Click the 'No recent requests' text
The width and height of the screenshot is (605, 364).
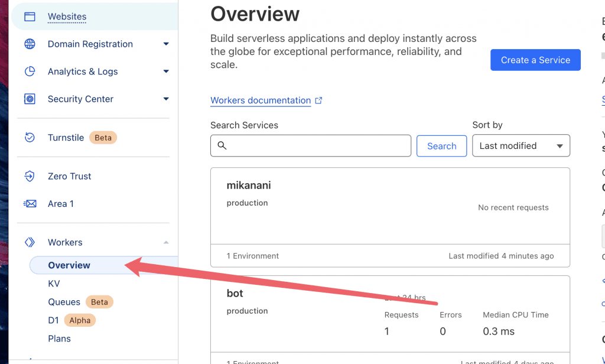[x=513, y=207]
